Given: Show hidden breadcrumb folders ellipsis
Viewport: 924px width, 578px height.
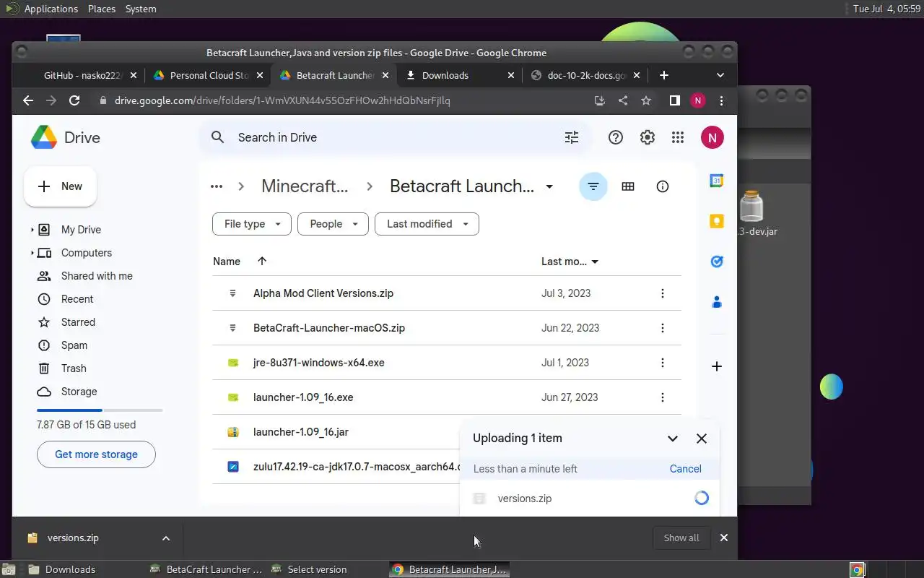Looking at the screenshot, I should click(x=217, y=186).
